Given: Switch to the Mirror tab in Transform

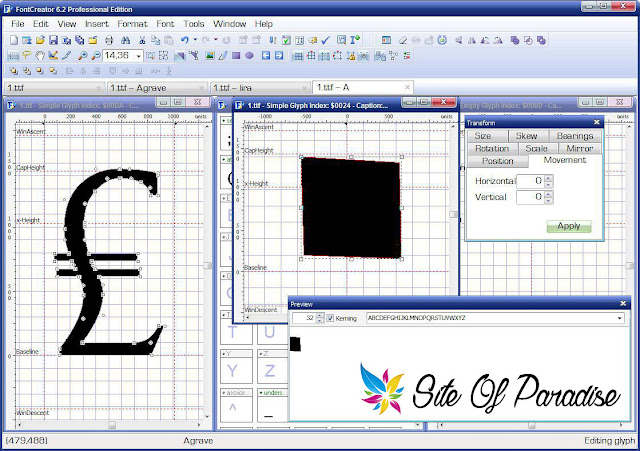Looking at the screenshot, I should pyautogui.click(x=580, y=149).
